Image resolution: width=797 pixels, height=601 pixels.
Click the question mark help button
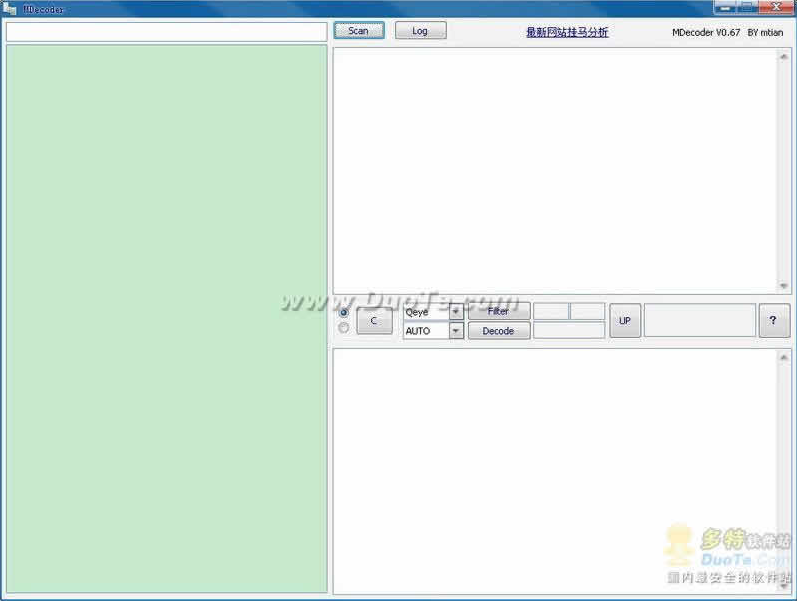click(774, 320)
